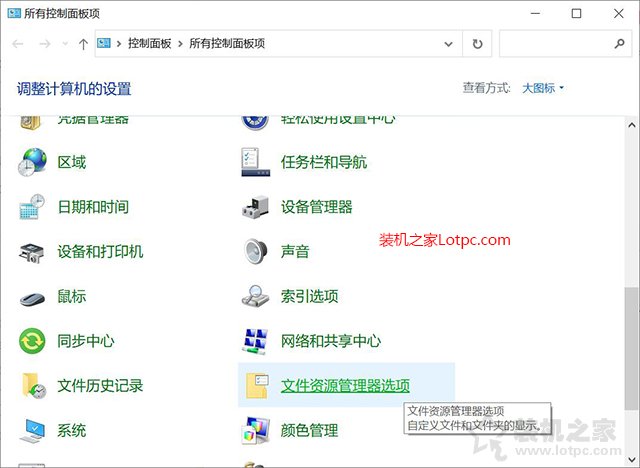The width and height of the screenshot is (640, 468).
Task: Open the 文件历史记录 link
Action: (100, 386)
